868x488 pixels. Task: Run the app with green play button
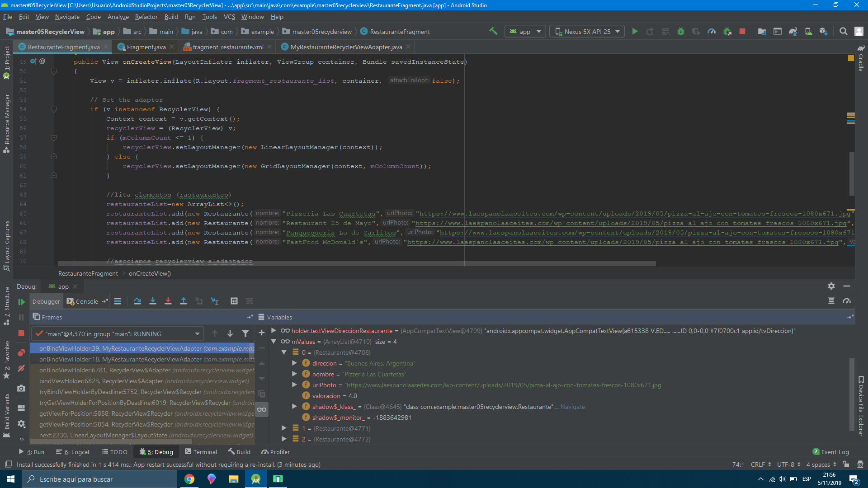pos(635,31)
